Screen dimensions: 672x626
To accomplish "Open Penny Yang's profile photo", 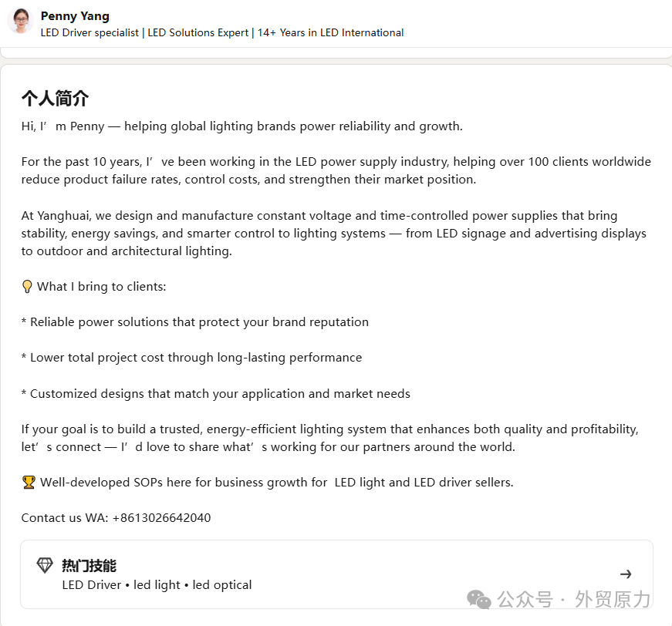I will point(20,21).
